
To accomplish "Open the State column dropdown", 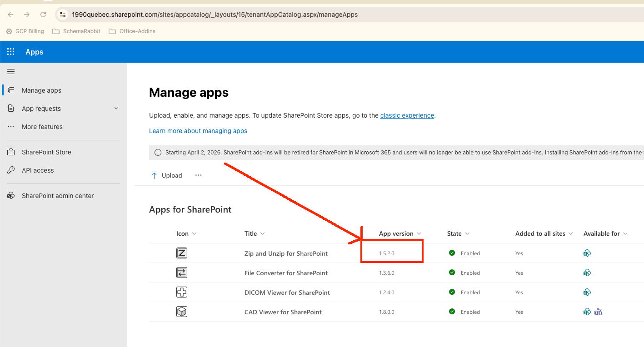I will (467, 233).
